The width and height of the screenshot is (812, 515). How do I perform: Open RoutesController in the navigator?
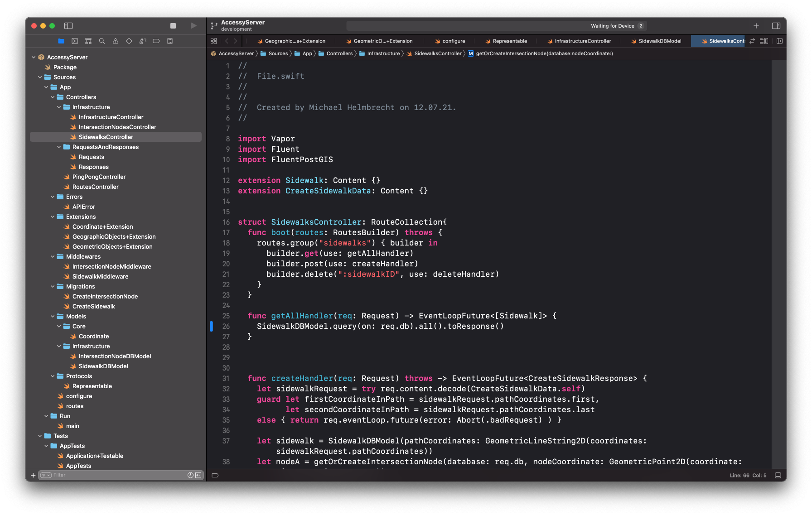pos(95,187)
